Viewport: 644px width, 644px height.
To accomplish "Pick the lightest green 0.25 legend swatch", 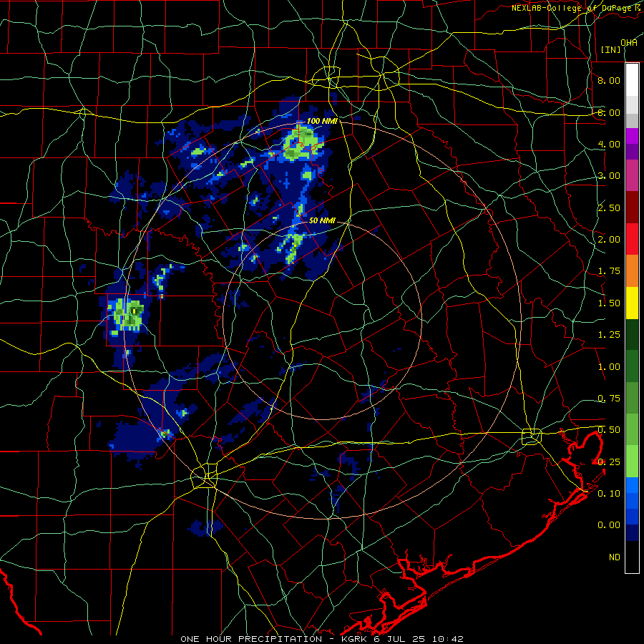I will pos(632,462).
